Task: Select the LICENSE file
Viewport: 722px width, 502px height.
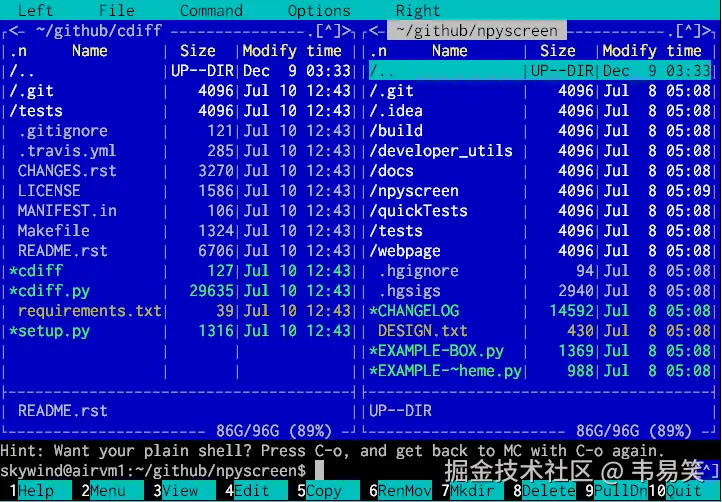Action: [180, 191]
